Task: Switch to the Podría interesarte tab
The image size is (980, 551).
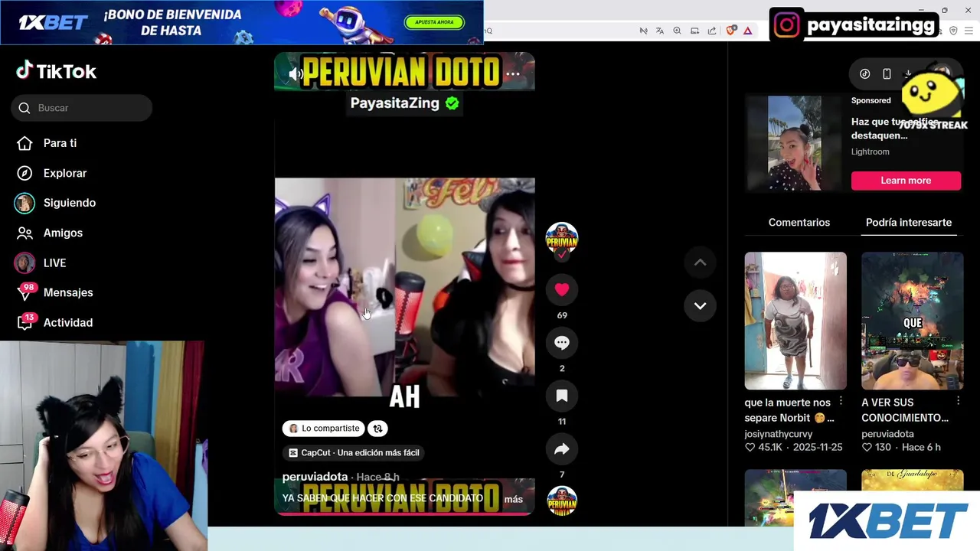Action: (x=909, y=222)
